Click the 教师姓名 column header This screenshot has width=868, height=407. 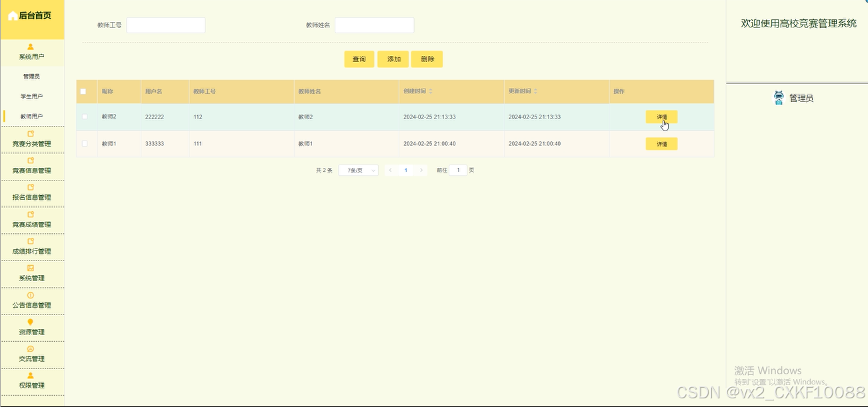pyautogui.click(x=309, y=91)
